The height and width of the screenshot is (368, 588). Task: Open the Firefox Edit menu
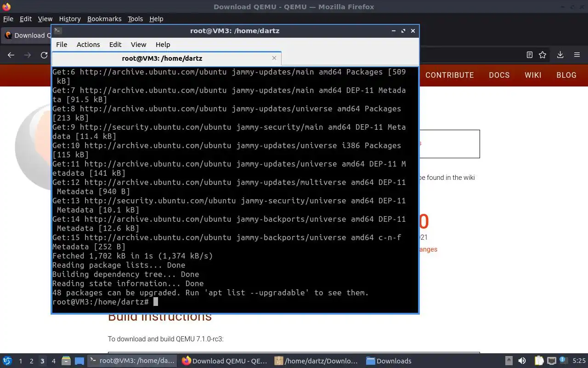[x=26, y=19]
